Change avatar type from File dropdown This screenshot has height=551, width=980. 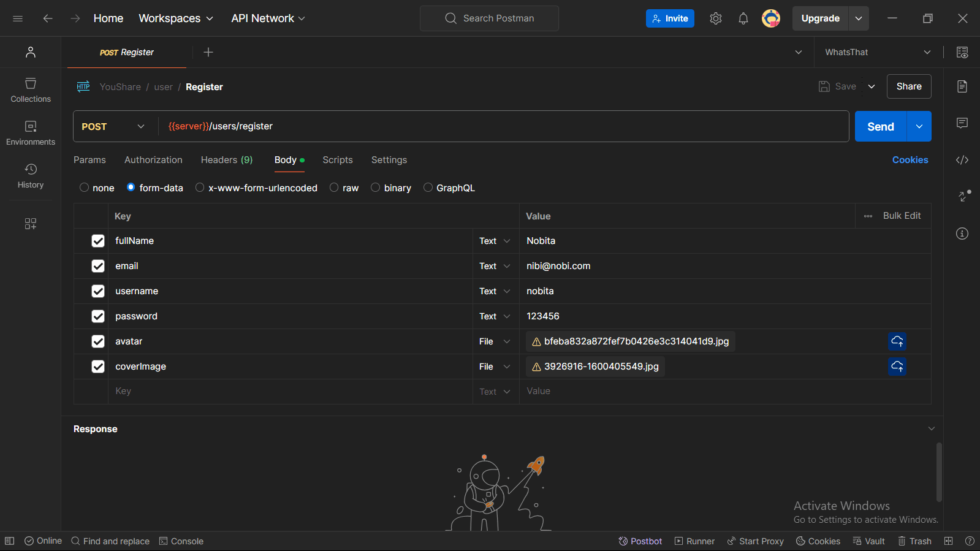[494, 341]
